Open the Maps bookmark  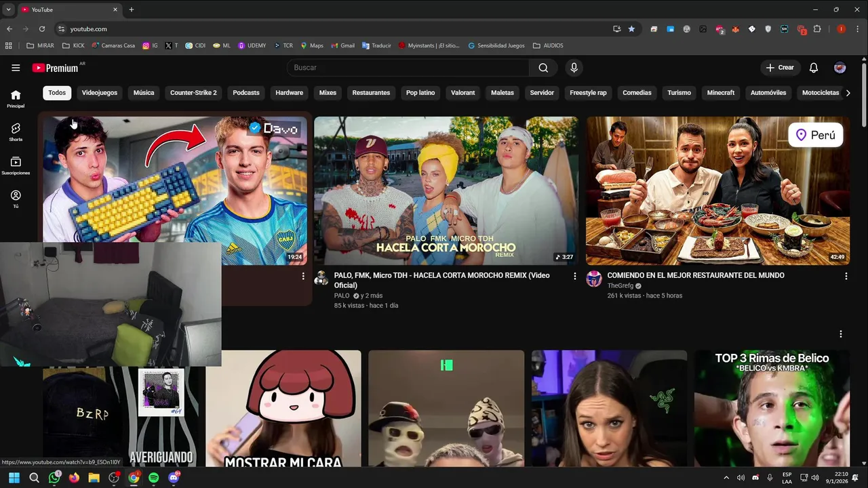(312, 45)
